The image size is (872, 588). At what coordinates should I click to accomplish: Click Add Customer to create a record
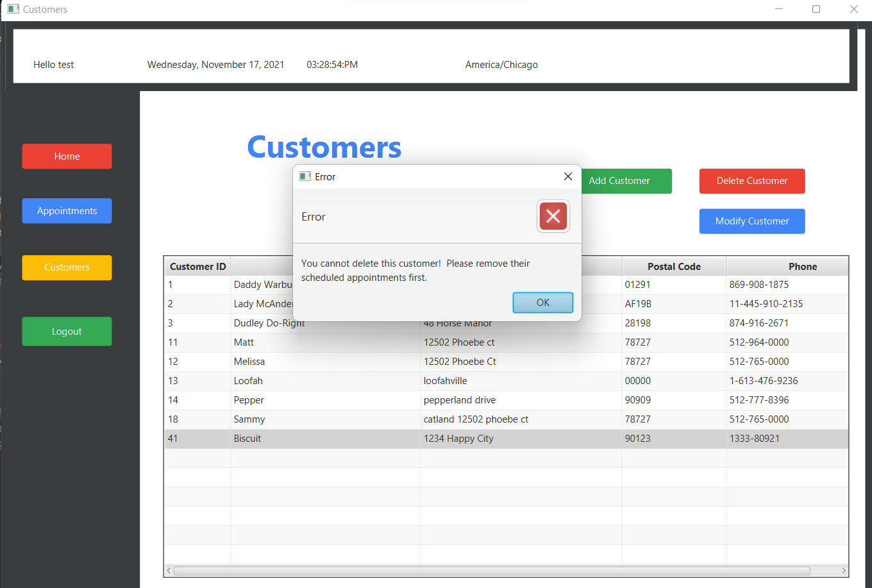point(619,181)
